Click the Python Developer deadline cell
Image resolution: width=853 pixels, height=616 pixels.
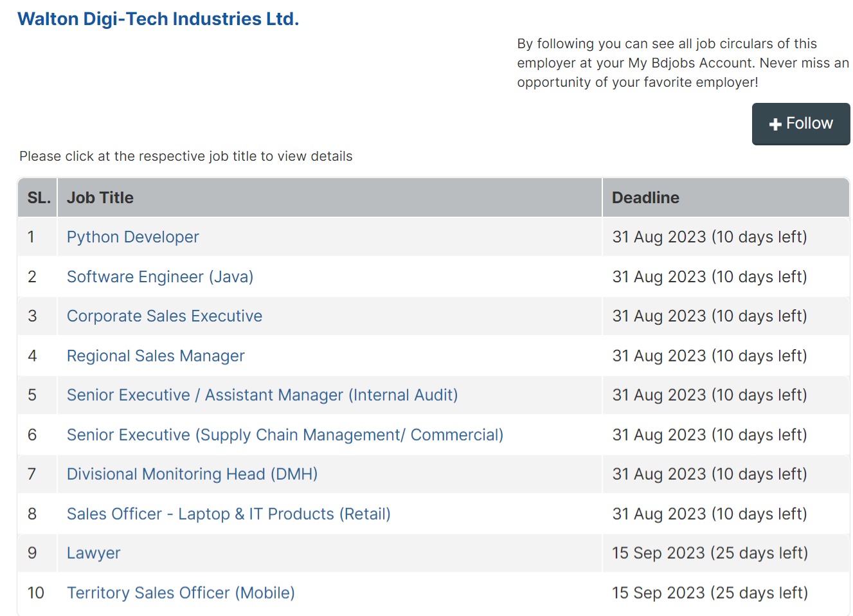710,237
